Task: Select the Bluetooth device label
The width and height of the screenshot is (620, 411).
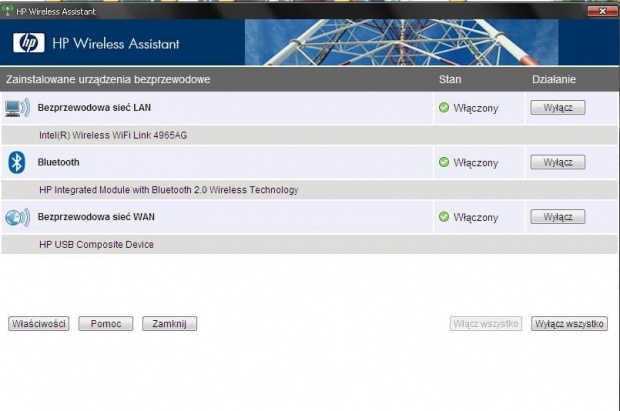Action: pyautogui.click(x=59, y=162)
